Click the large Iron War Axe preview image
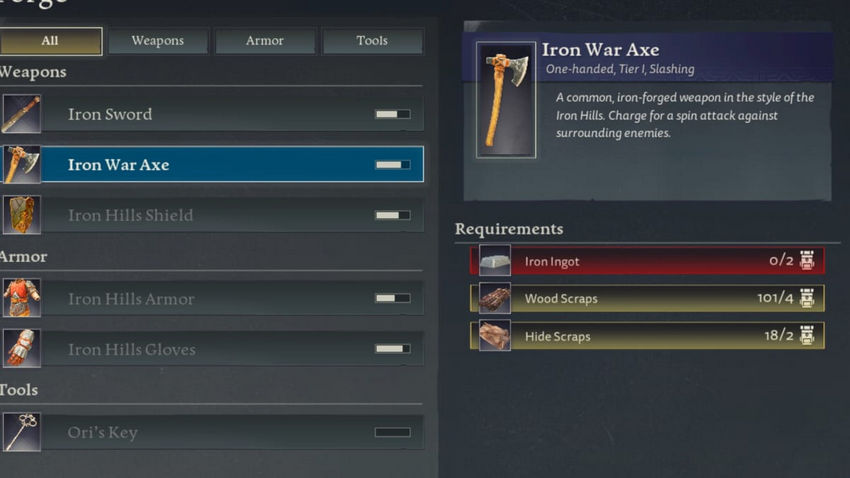This screenshot has width=850, height=478. (x=506, y=100)
